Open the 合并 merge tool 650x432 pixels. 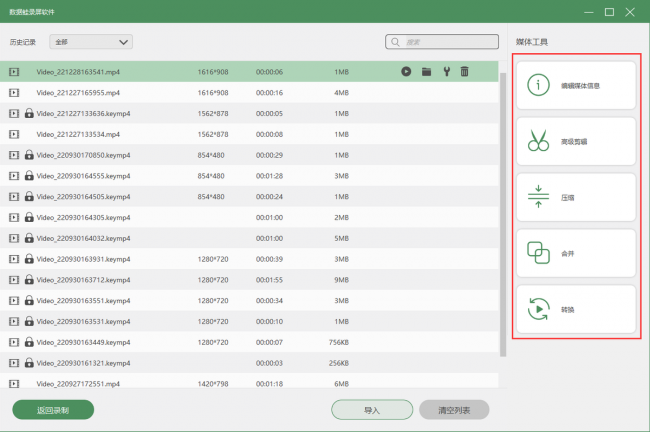576,253
